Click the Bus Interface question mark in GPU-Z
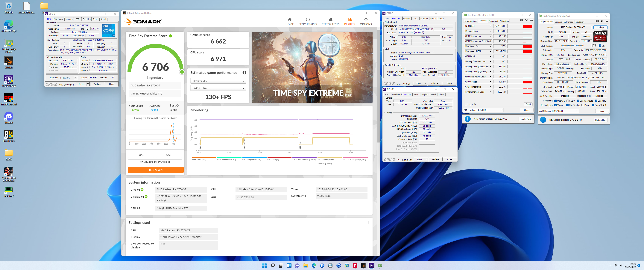The width and height of the screenshot is (644, 270). coord(607,55)
